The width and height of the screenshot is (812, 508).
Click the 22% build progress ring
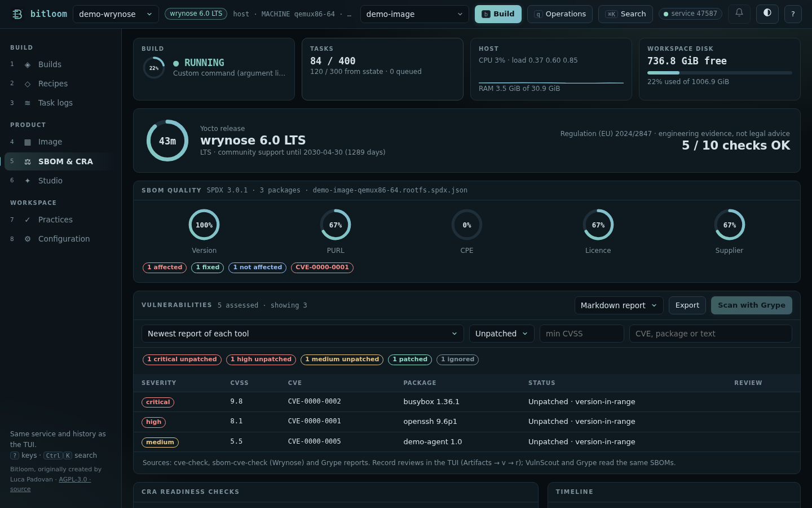pos(154,68)
